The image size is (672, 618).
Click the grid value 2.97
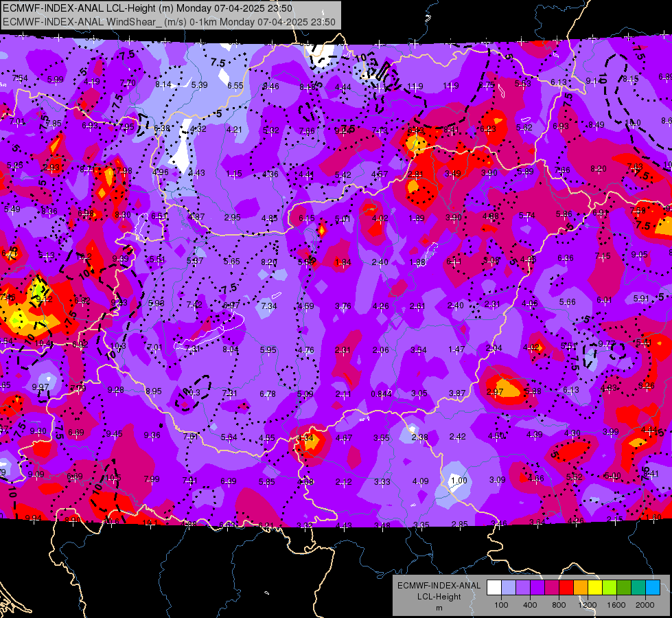(x=495, y=392)
